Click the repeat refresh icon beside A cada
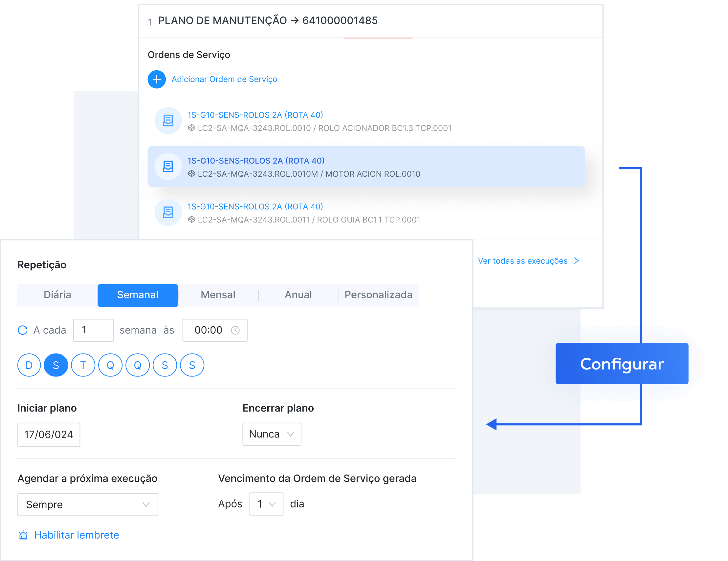This screenshot has height=561, width=728. pyautogui.click(x=22, y=330)
